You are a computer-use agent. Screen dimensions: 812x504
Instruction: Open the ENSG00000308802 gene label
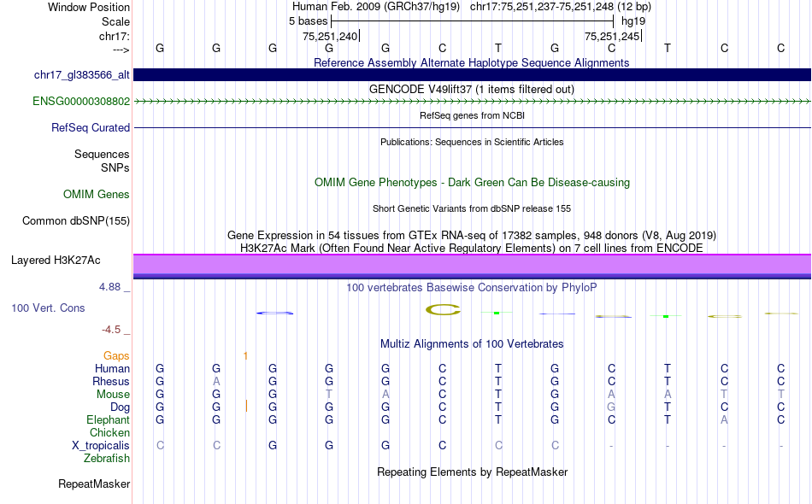81,102
